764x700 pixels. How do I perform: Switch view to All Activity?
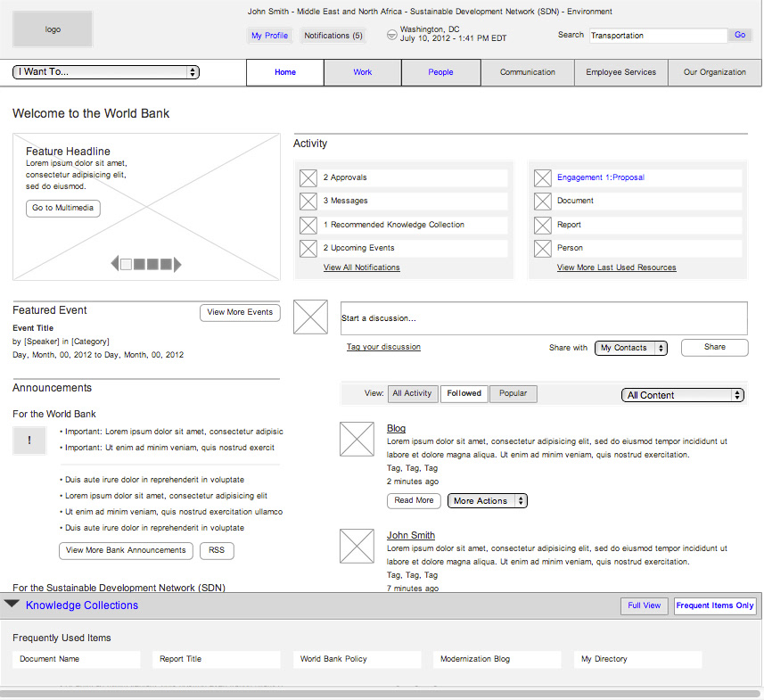412,393
